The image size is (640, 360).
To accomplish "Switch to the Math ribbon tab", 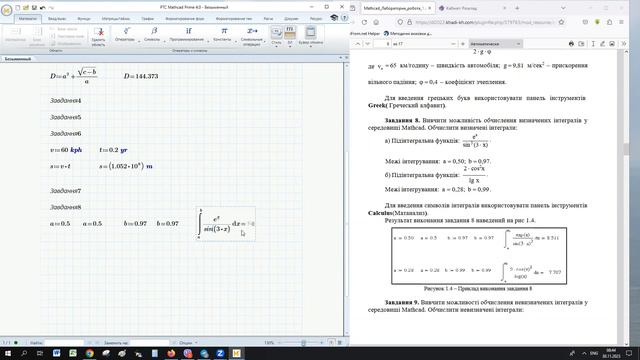I will (x=28, y=19).
